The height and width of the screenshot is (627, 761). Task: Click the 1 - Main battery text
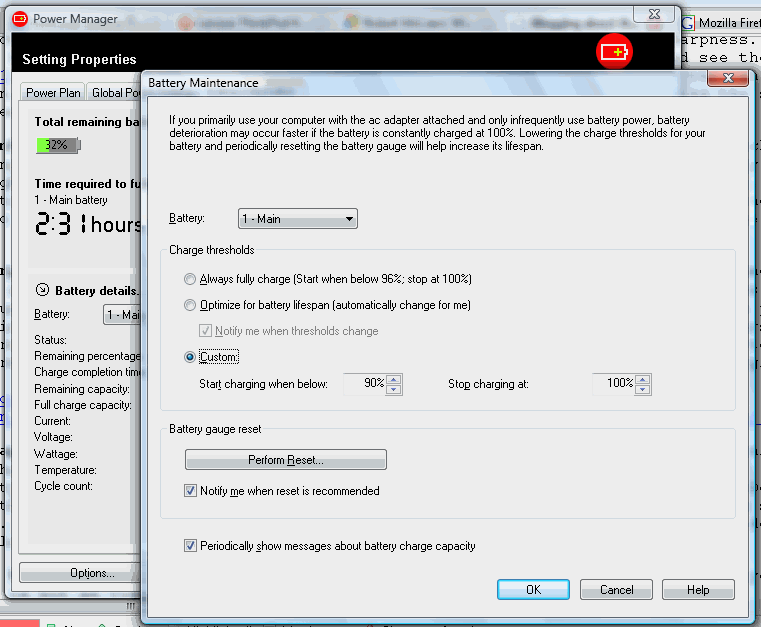(x=71, y=200)
